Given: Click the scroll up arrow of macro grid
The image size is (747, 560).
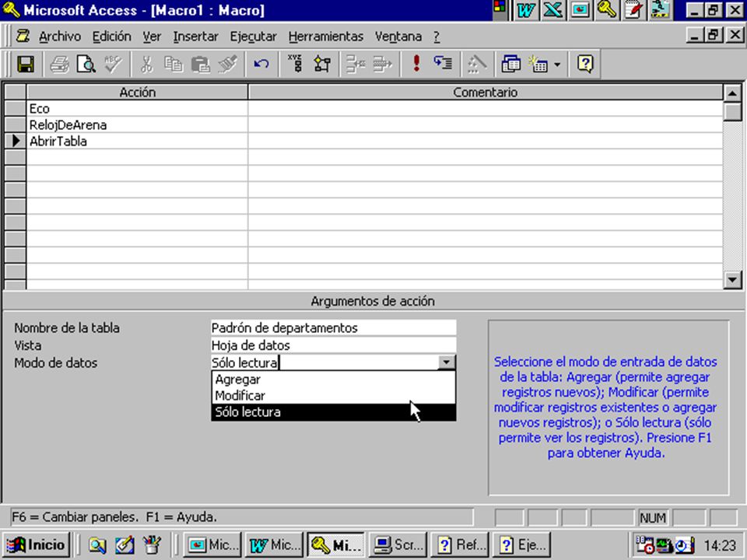Looking at the screenshot, I should pos(733,93).
